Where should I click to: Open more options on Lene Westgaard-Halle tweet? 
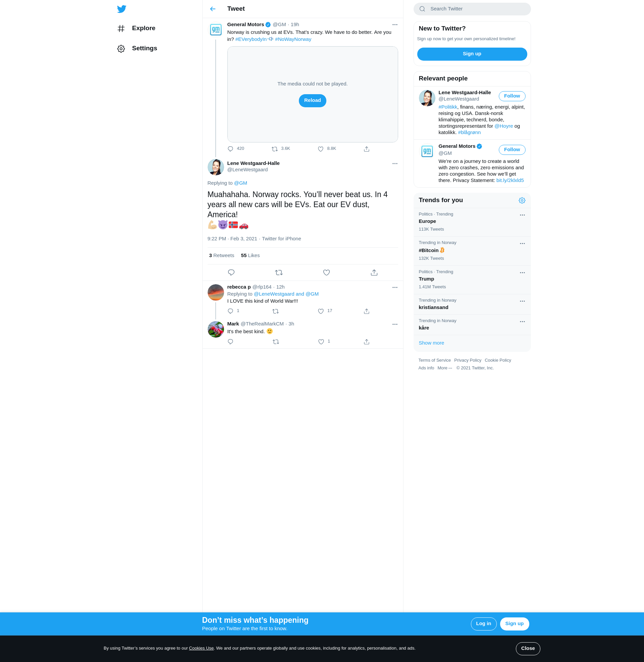(x=395, y=164)
